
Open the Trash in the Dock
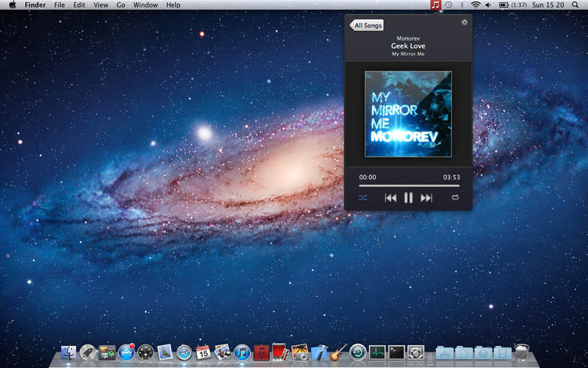[522, 353]
